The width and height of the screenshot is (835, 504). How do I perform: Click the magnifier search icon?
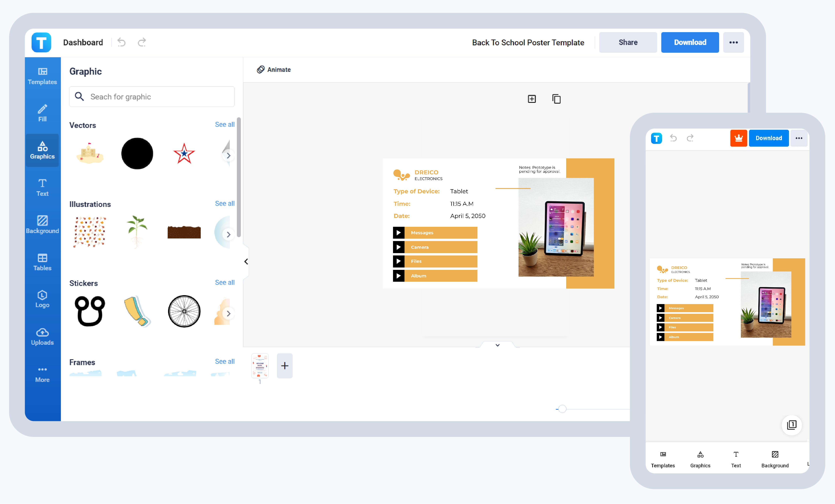tap(79, 97)
